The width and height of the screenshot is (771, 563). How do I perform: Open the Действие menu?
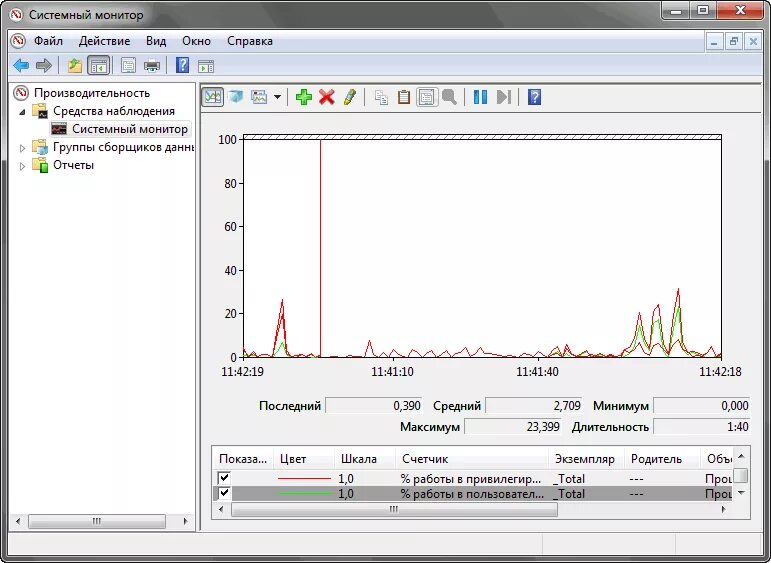pos(104,41)
